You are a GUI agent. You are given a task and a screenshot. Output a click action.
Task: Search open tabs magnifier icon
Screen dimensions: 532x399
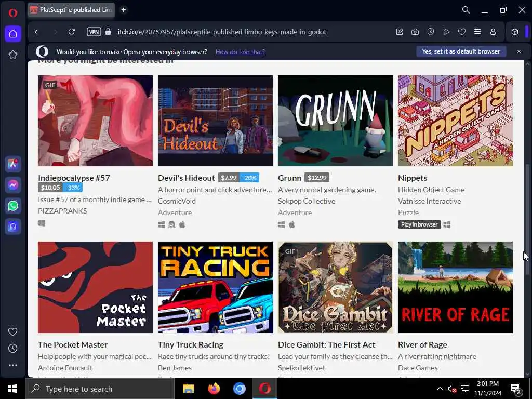(x=466, y=10)
